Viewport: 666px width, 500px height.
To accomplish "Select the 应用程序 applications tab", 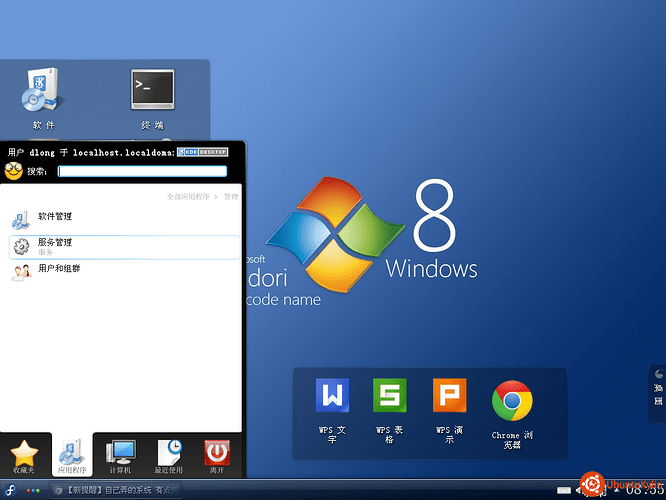I will (x=72, y=457).
